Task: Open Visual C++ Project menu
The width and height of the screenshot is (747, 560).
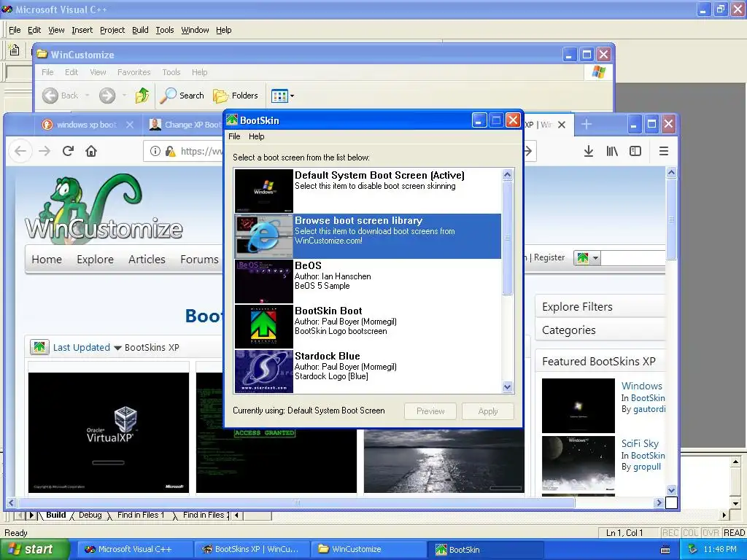Action: pyautogui.click(x=112, y=30)
